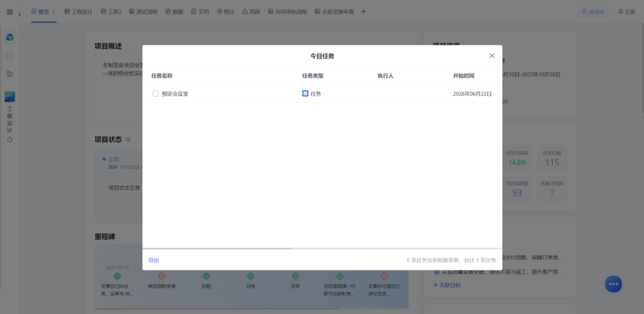Click the 项目概述 heading
The height and width of the screenshot is (314, 644).
109,46
